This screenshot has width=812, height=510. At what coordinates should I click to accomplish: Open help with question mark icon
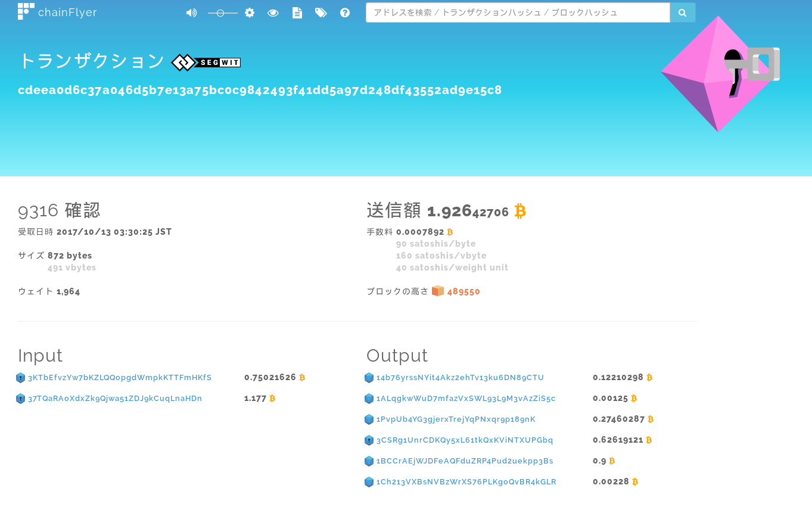click(345, 13)
